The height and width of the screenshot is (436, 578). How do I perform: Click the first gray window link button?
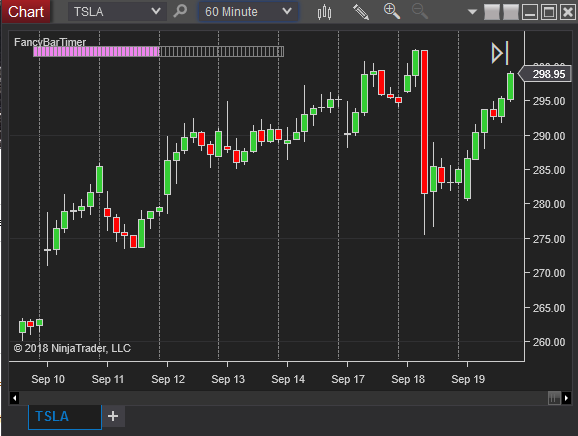(x=492, y=12)
